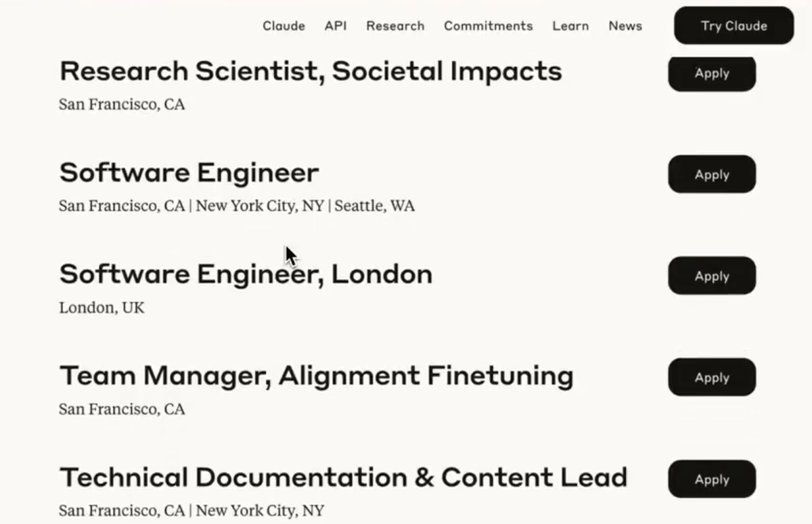The image size is (812, 524).
Task: Open the Software Engineer, London listing
Action: 246,274
